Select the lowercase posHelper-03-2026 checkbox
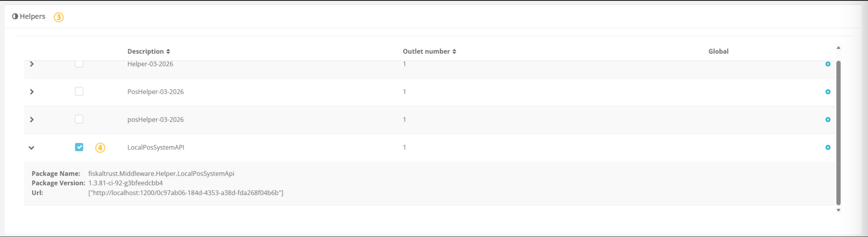868x237 pixels. click(x=79, y=119)
